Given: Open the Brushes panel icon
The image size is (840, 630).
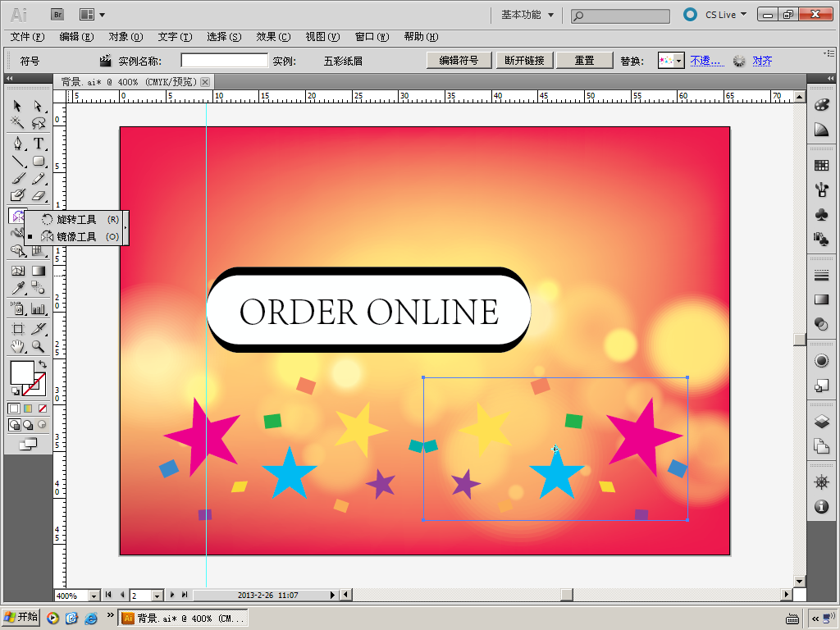Looking at the screenshot, I should click(x=821, y=189).
